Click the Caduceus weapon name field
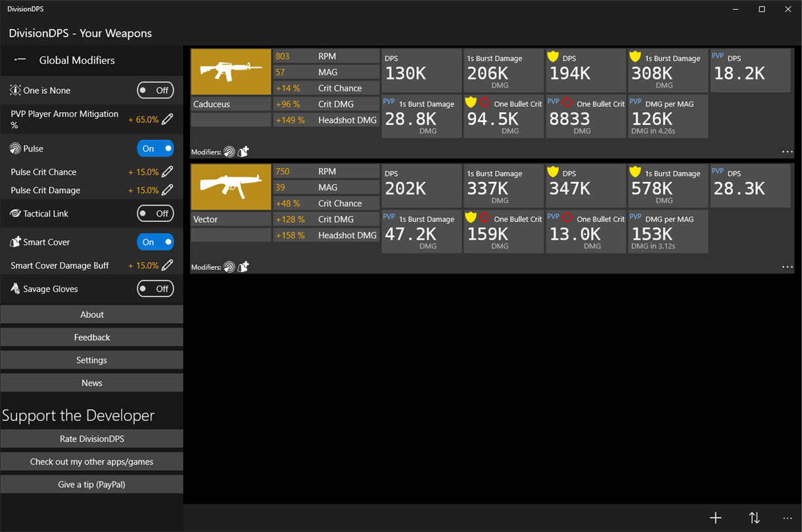 pyautogui.click(x=231, y=104)
